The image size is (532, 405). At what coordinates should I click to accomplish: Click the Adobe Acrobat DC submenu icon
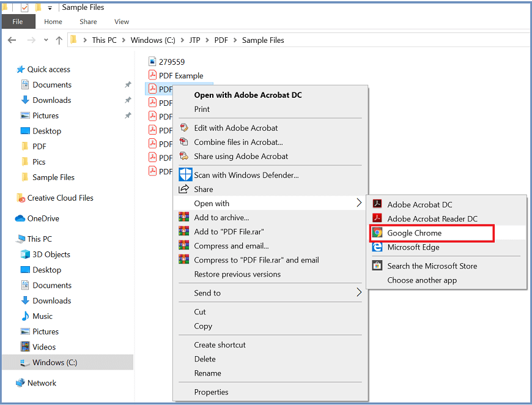(x=377, y=204)
